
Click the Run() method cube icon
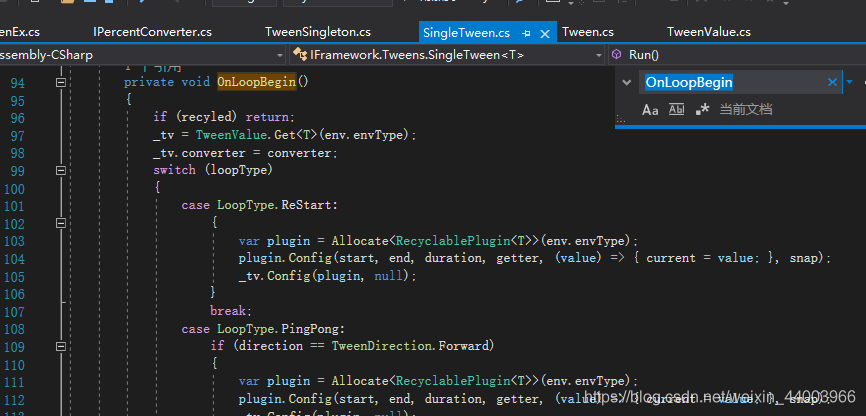(x=617, y=55)
